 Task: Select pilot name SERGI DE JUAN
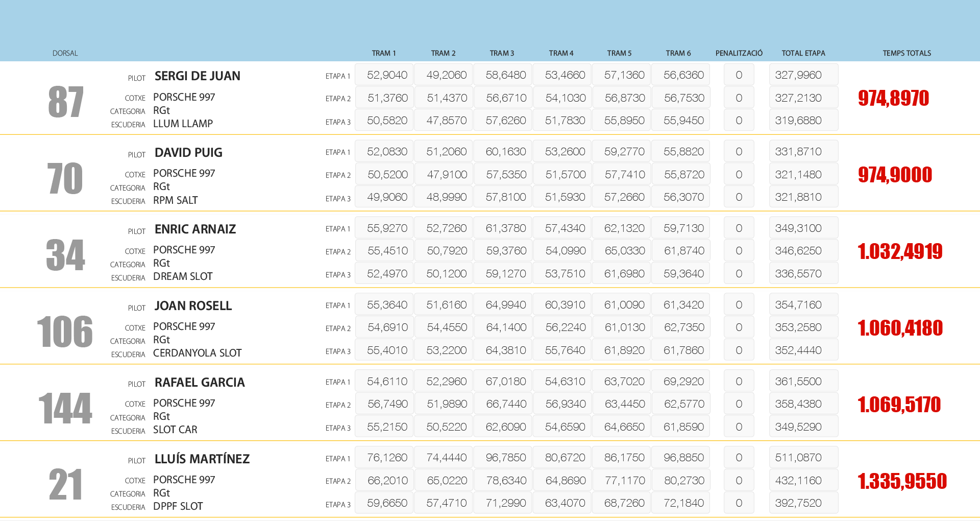pyautogui.click(x=197, y=76)
